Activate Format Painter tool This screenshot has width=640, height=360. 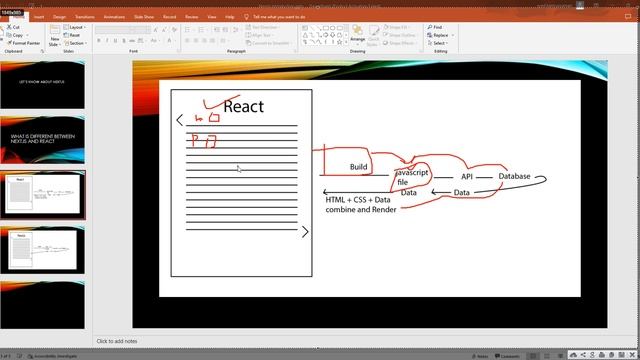pyautogui.click(x=23, y=43)
